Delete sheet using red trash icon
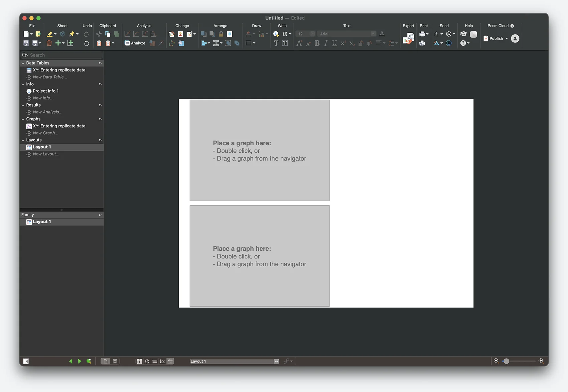This screenshot has width=568, height=392. click(49, 43)
